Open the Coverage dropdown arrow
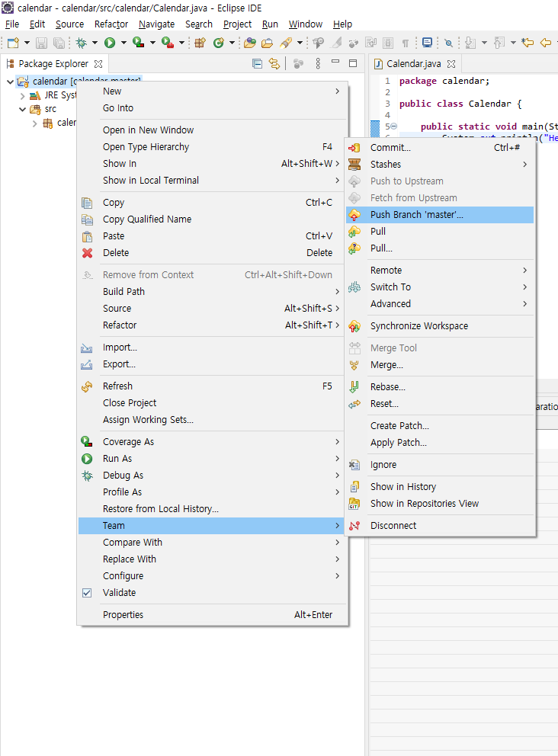Screen dimensions: 558x756 152,43
